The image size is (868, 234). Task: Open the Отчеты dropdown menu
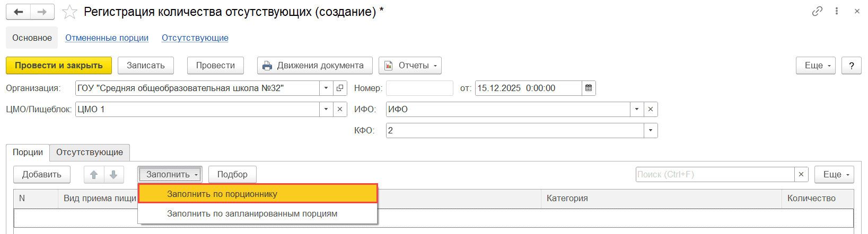[x=410, y=66]
